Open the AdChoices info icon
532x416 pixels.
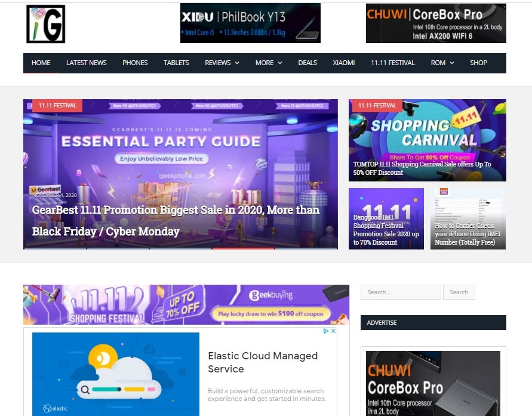tap(326, 331)
